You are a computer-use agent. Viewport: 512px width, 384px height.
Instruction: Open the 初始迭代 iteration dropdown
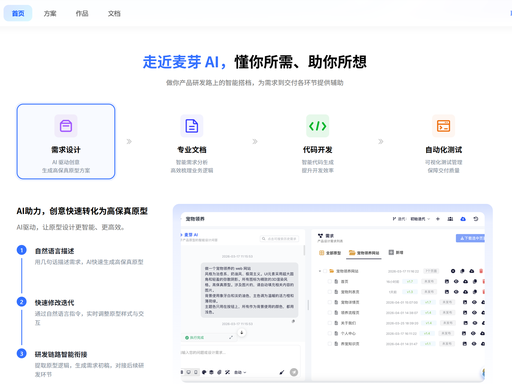coord(420,219)
